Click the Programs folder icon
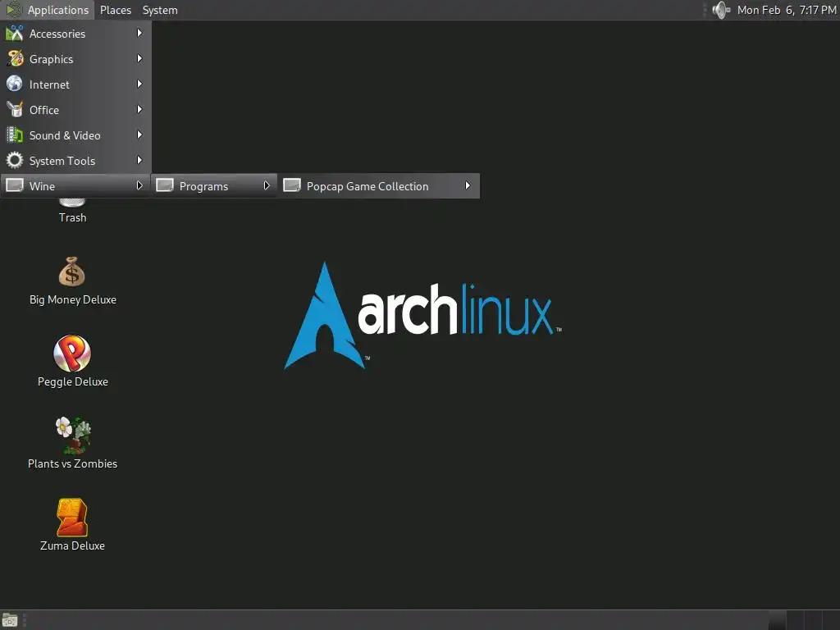 point(164,185)
